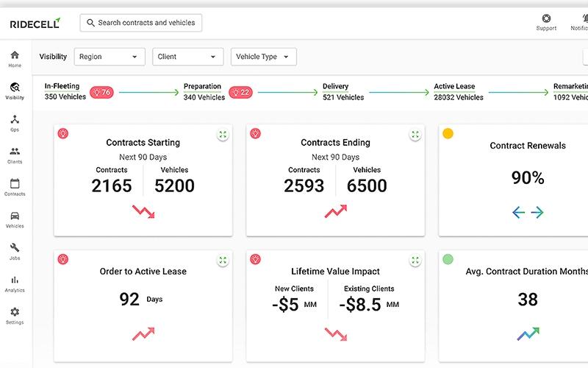588x368 pixels.
Task: Click the 38 months value
Action: 528,300
